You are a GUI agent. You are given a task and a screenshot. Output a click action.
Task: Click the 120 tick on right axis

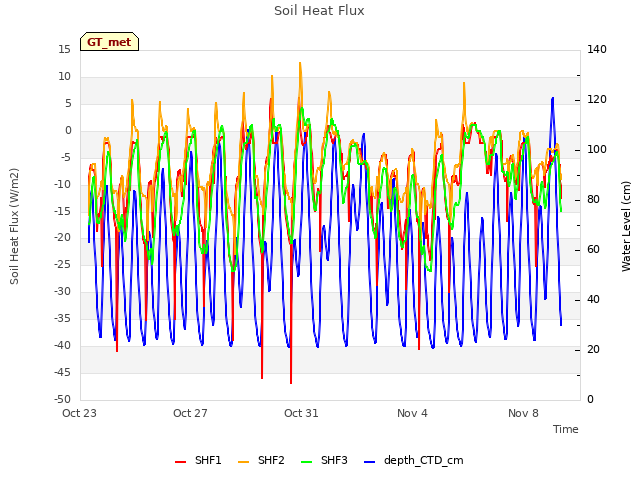pos(597,100)
